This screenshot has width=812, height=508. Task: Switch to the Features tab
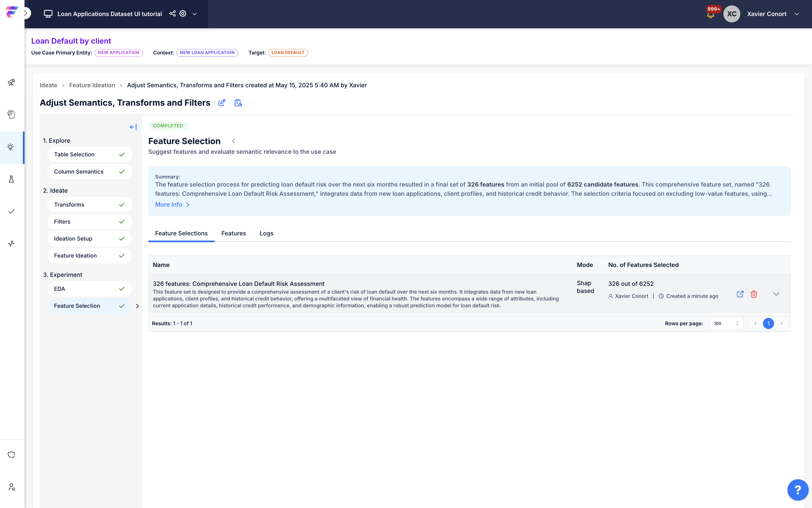[233, 233]
